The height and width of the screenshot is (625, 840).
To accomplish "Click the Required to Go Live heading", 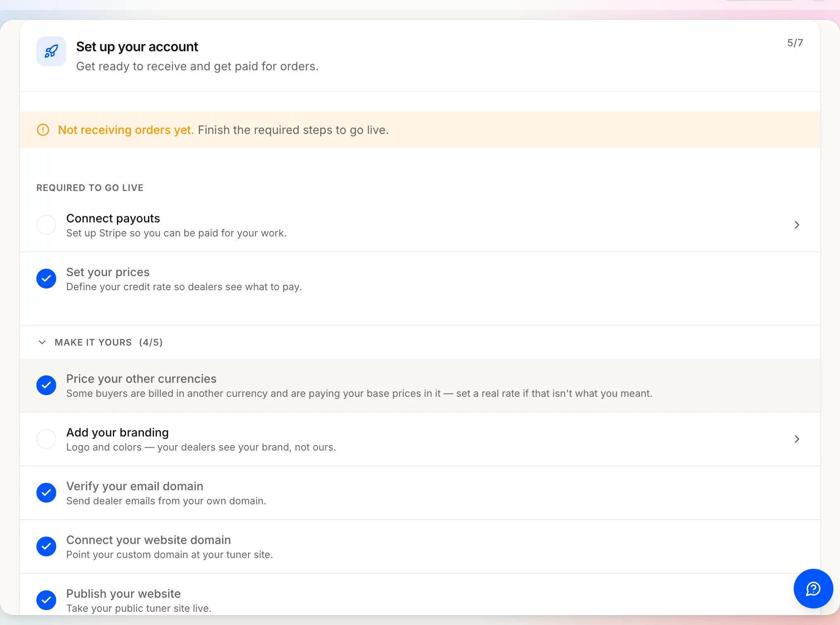I will (x=90, y=188).
